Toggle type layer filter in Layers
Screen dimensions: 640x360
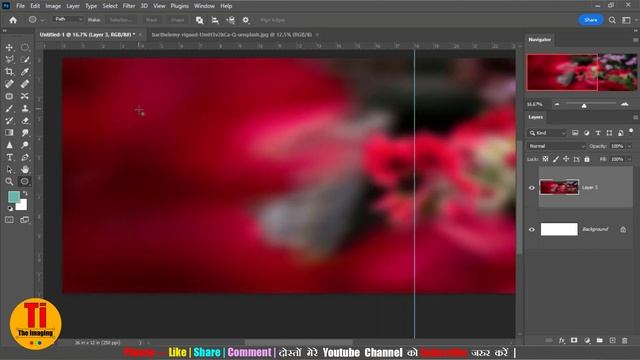(598, 133)
